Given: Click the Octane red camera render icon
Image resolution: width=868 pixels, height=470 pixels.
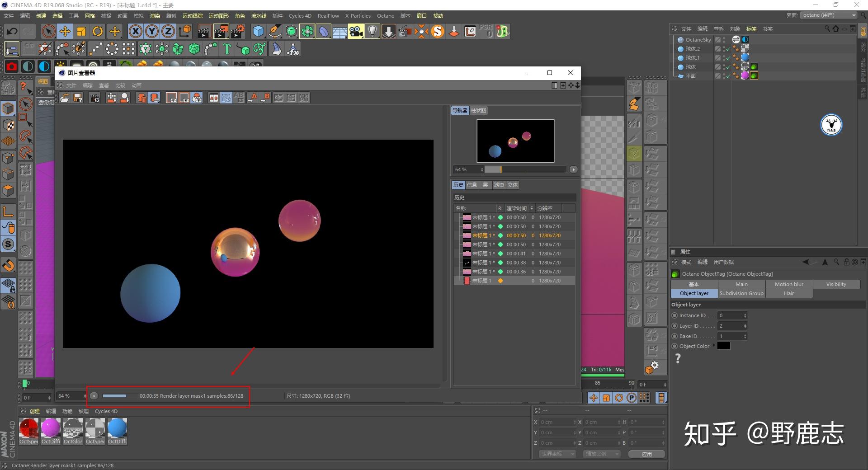Looking at the screenshot, I should (x=11, y=66).
